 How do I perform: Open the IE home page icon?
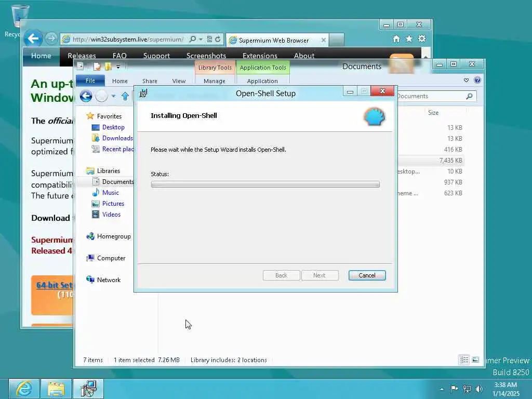pos(396,38)
